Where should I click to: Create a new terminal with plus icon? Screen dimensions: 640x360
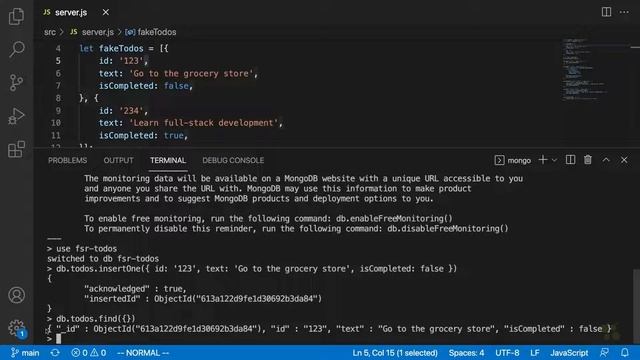point(543,160)
